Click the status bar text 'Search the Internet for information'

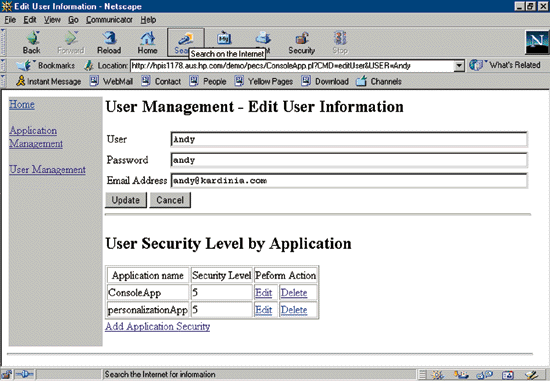click(x=160, y=375)
